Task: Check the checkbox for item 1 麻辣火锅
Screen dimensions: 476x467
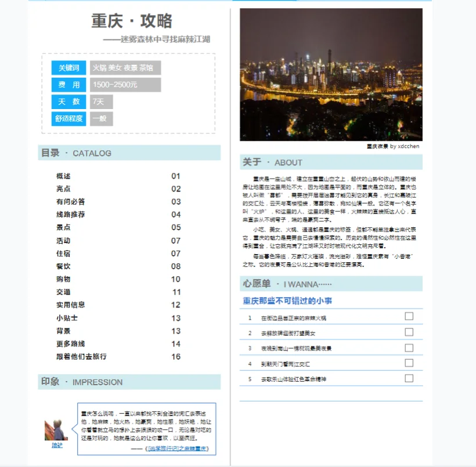Action: [x=409, y=316]
